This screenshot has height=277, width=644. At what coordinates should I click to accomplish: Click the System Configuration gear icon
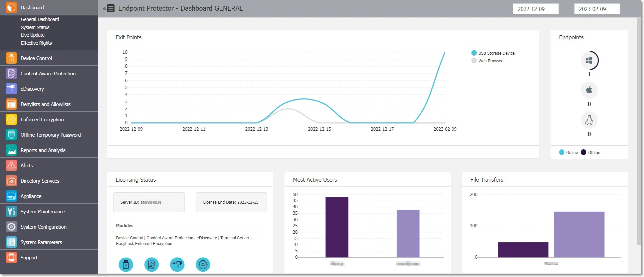coord(11,227)
